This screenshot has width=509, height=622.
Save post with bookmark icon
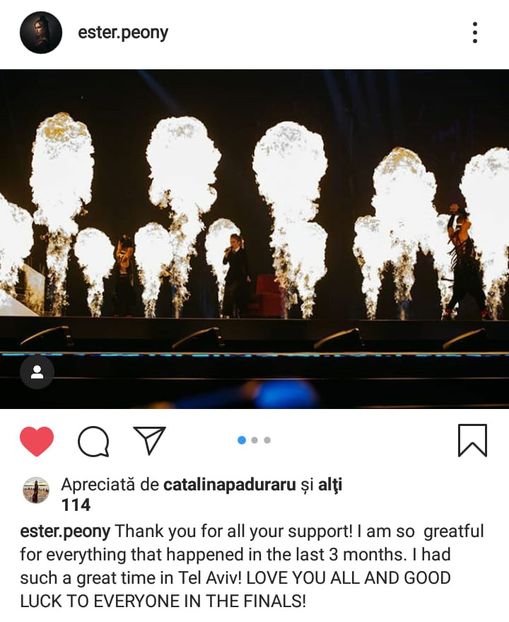(x=473, y=440)
